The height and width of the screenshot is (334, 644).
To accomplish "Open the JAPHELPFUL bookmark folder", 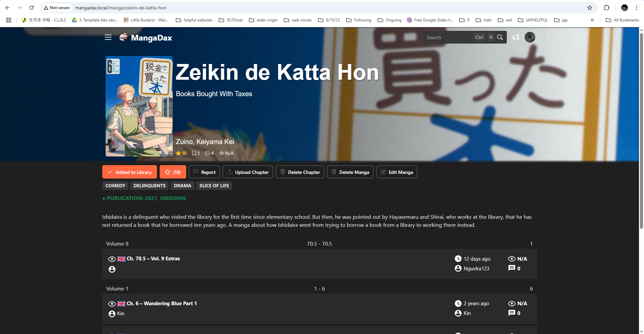I will coord(533,20).
